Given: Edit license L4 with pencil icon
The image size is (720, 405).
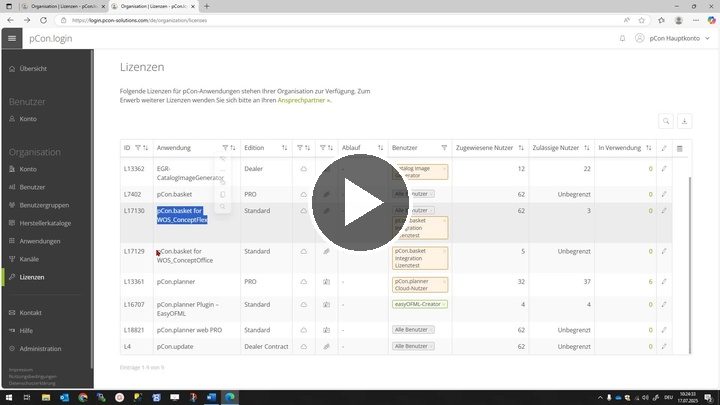Looking at the screenshot, I should pos(664,346).
